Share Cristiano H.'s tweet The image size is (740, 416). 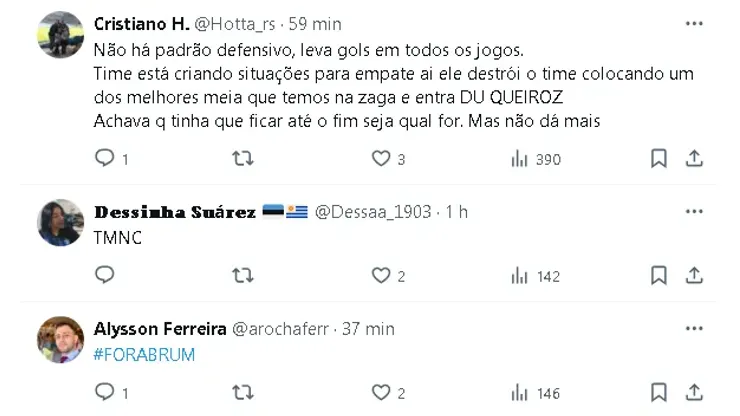click(694, 158)
